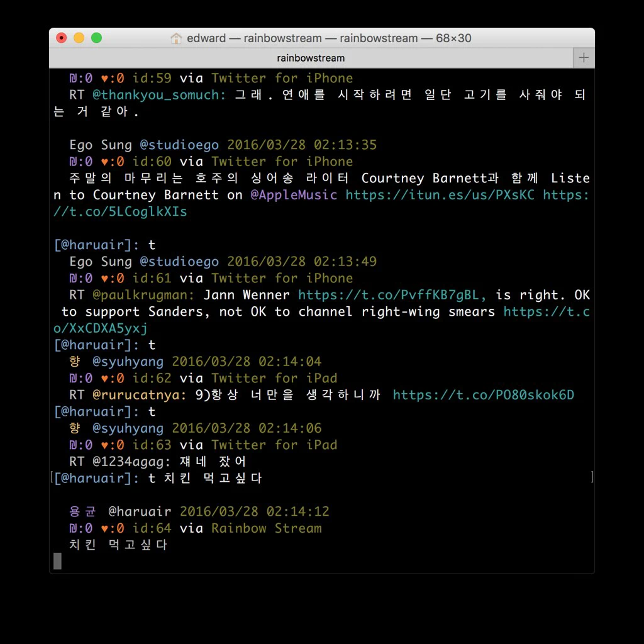Click timestamp 2016/03/28 02:13:35
The image size is (644, 644).
(x=302, y=145)
